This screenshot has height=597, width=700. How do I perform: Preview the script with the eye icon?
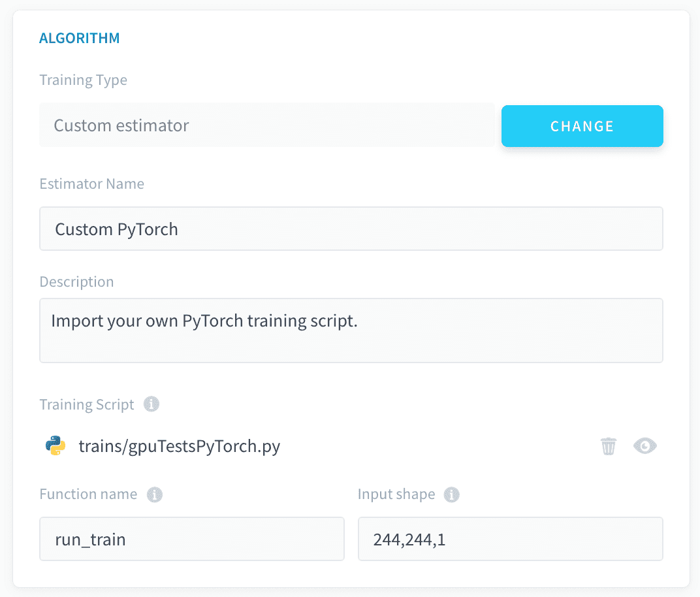644,445
